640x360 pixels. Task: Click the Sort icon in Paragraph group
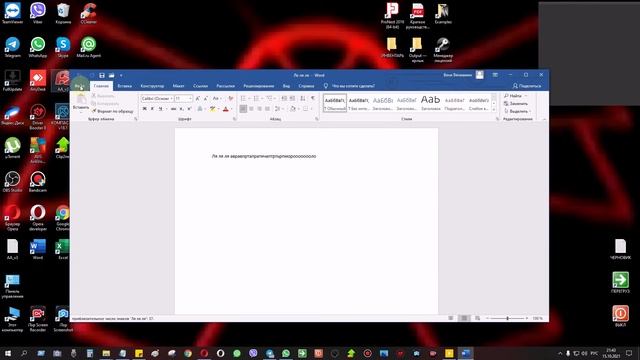[303, 98]
